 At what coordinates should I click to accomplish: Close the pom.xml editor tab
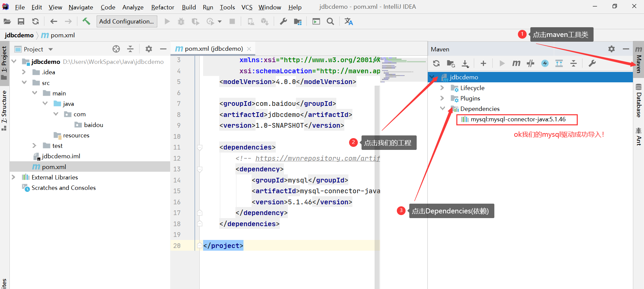click(249, 49)
